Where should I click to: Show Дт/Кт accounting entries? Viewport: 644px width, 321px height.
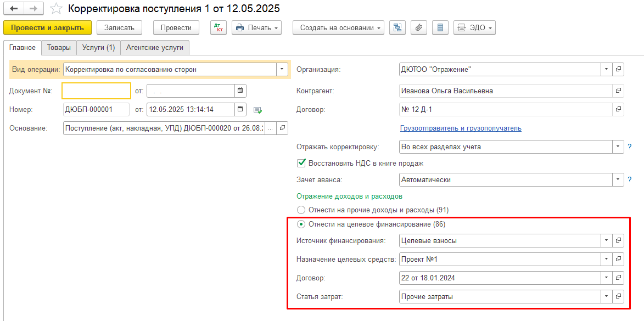tap(218, 27)
